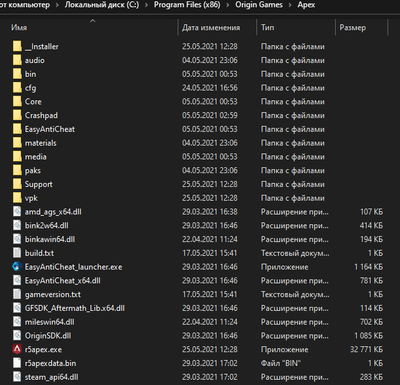Image resolution: width=400 pixels, height=385 pixels.
Task: Select the audio folder icon
Action: 17,60
